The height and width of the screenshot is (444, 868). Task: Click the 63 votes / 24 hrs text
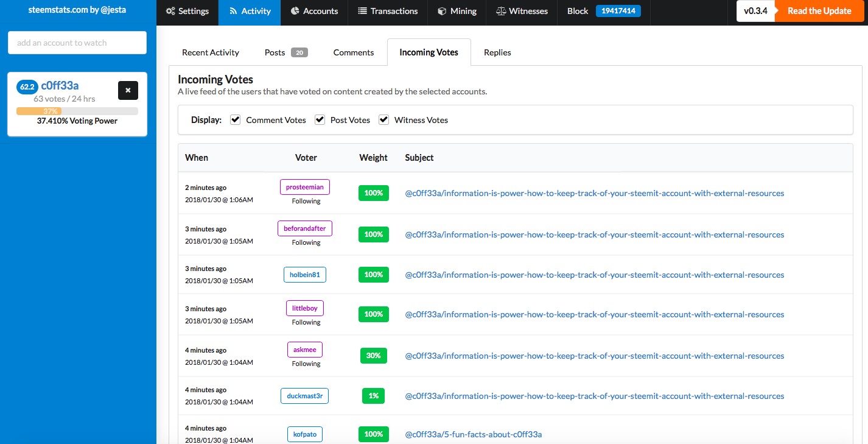[65, 99]
